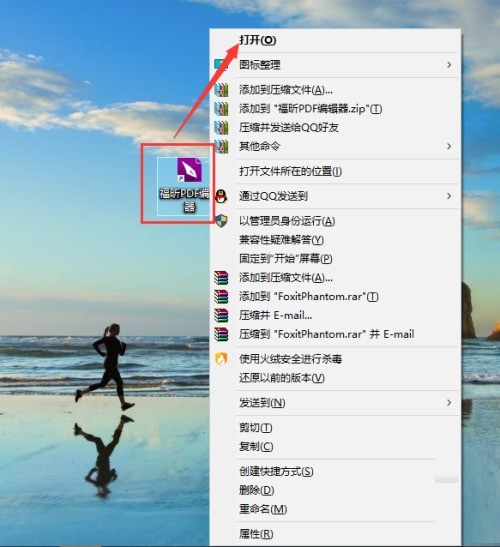Click the 图标整理 menu item's monitor icon
The image size is (500, 547).
[x=220, y=65]
